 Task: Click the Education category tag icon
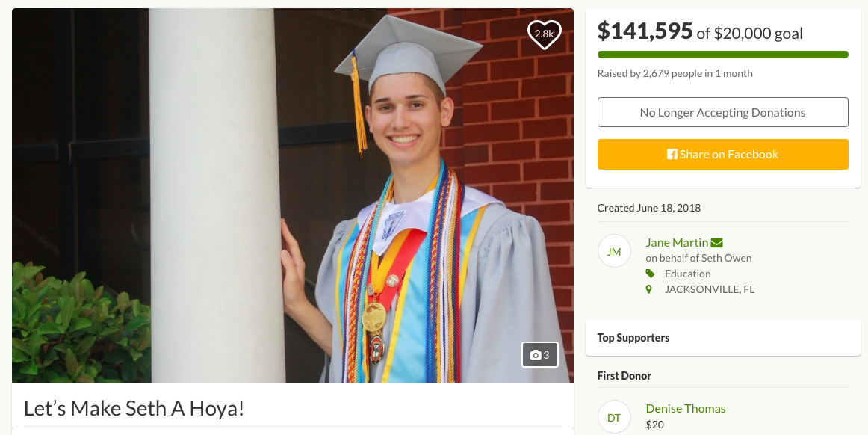tap(650, 274)
